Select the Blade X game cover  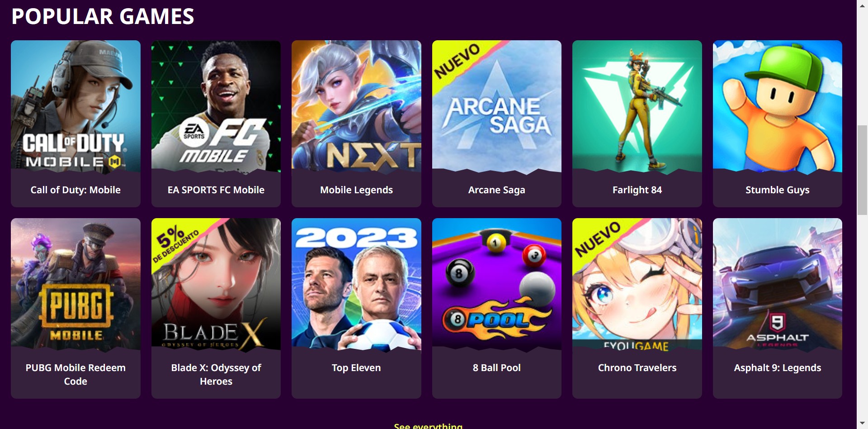pos(216,285)
